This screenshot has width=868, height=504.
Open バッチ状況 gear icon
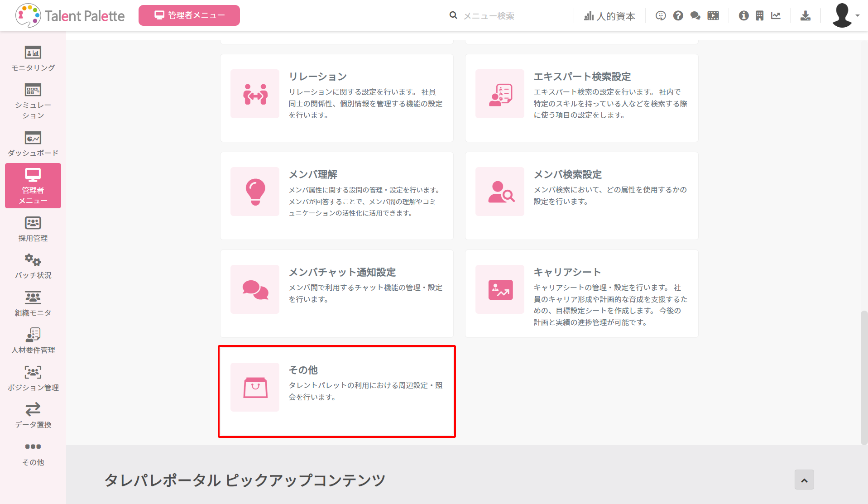click(33, 260)
